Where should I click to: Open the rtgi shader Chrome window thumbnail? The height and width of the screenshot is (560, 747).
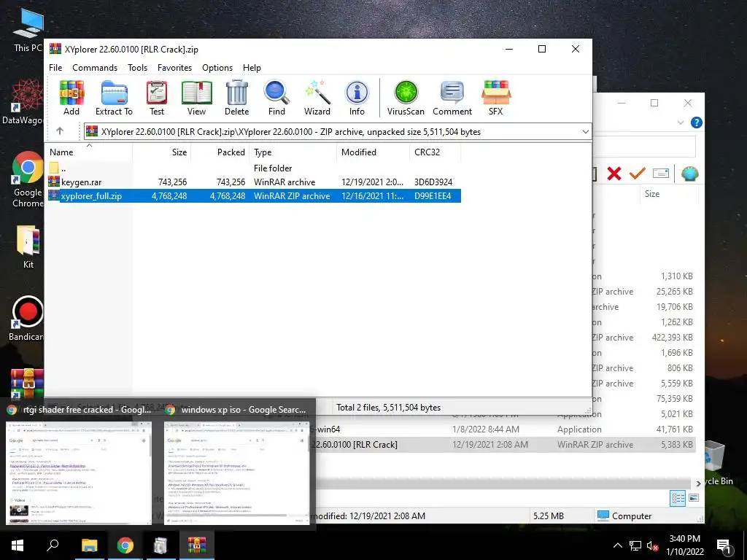pos(79,472)
